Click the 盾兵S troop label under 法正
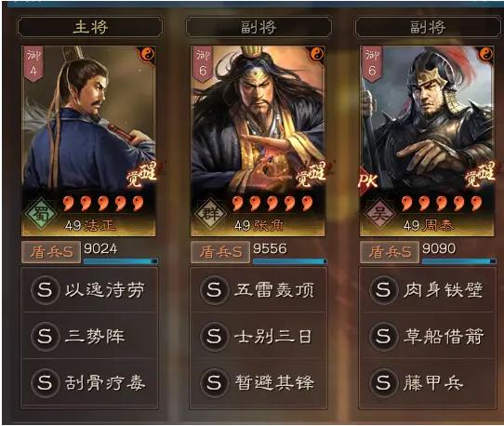This screenshot has height=426, width=504. pyautogui.click(x=51, y=252)
